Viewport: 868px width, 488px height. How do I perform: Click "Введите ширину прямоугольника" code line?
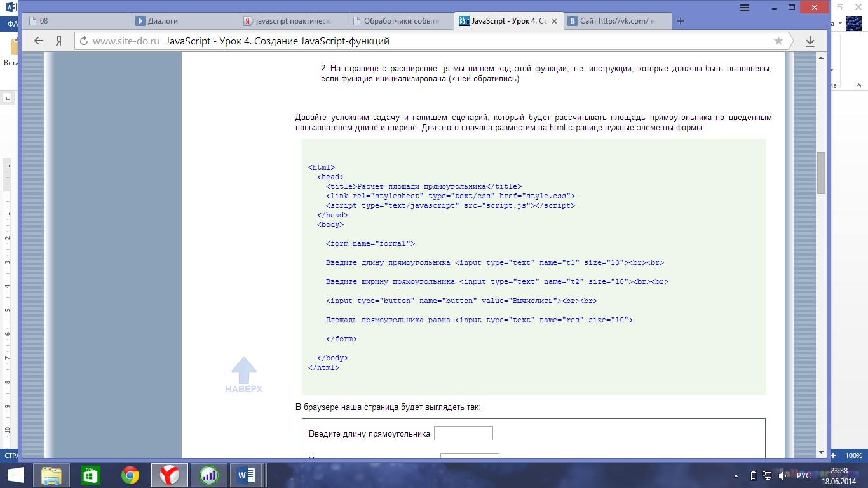pyautogui.click(x=498, y=282)
